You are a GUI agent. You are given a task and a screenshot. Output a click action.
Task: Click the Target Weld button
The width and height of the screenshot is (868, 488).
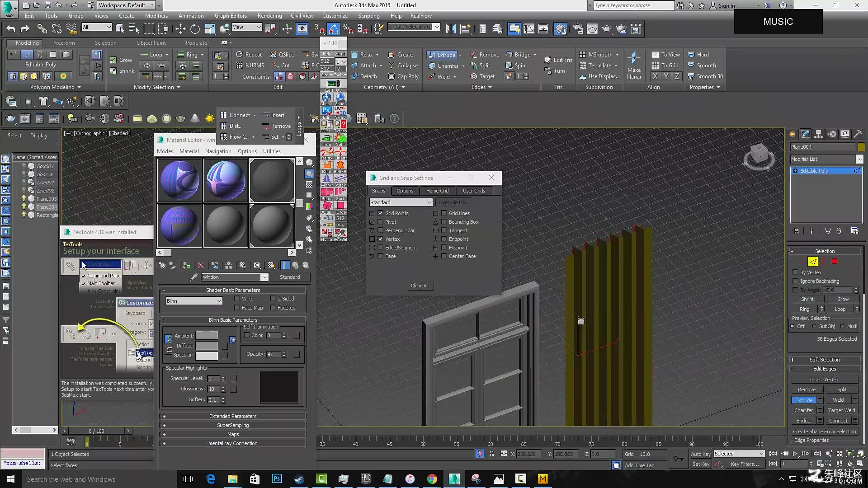click(841, 410)
